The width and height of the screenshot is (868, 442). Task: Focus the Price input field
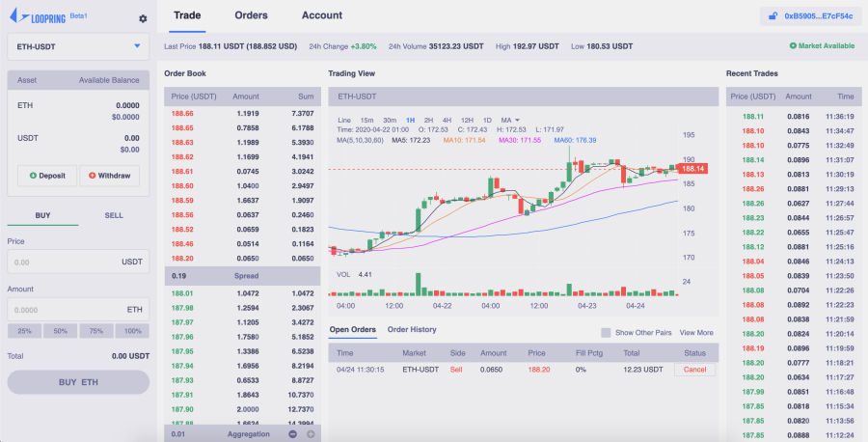78,262
